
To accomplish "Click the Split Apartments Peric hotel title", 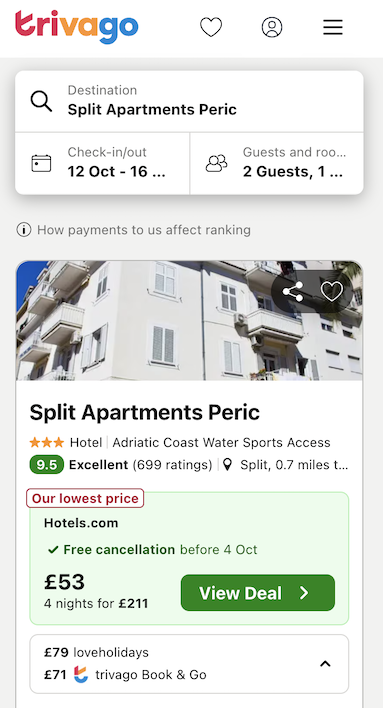I will [x=145, y=412].
